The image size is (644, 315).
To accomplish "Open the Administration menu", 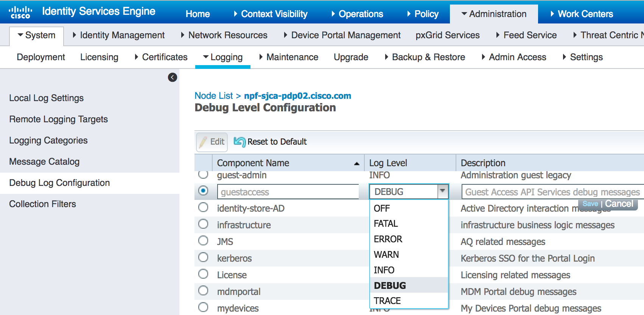I will (x=494, y=14).
